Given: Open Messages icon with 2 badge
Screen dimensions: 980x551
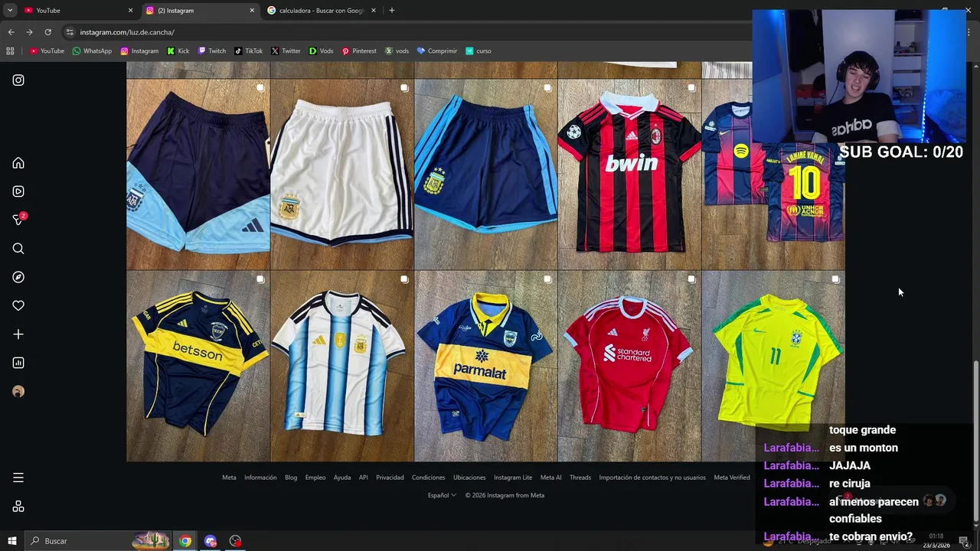Looking at the screenshot, I should [18, 220].
